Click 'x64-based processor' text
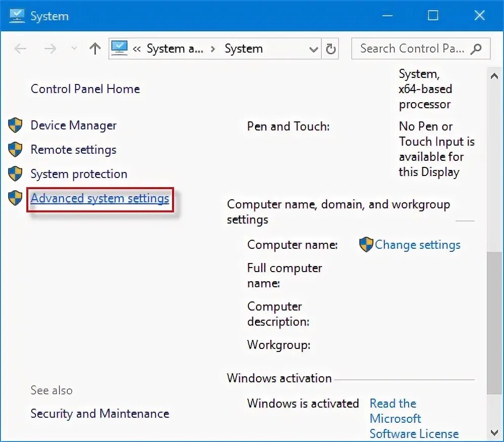This screenshot has height=442, width=504. click(x=425, y=97)
